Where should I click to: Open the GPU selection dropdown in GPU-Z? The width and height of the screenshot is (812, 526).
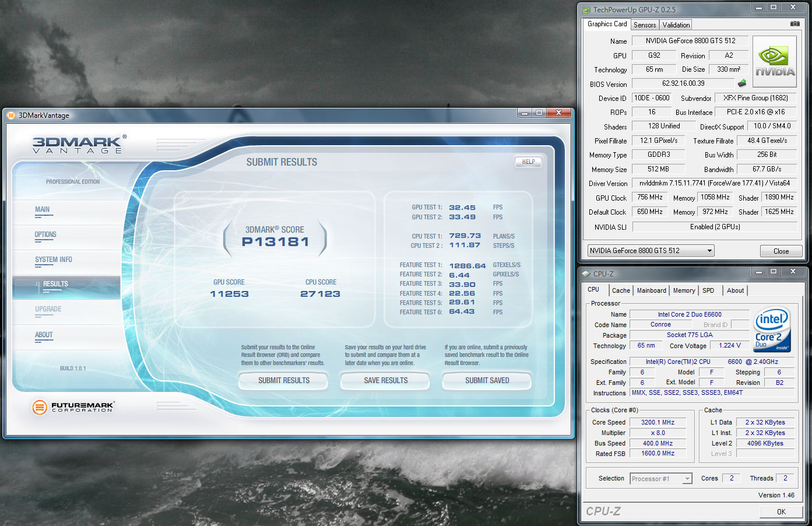651,251
